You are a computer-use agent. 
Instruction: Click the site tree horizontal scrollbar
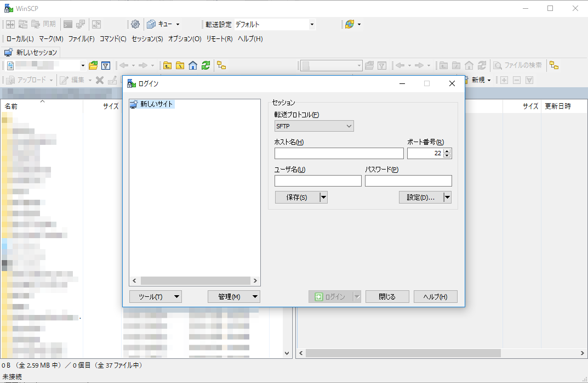pos(195,280)
